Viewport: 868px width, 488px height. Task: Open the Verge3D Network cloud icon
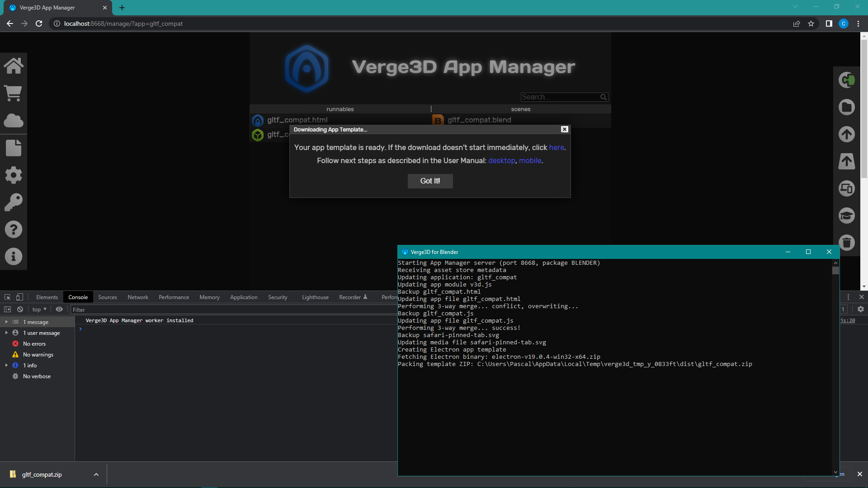click(14, 121)
